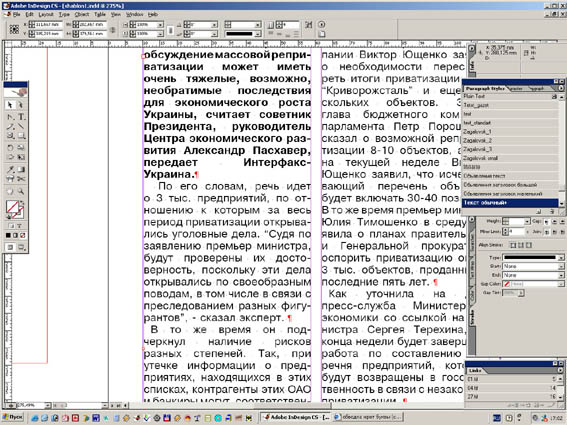Open the Object menu
Screen dimensions: 567x425
pos(82,14)
